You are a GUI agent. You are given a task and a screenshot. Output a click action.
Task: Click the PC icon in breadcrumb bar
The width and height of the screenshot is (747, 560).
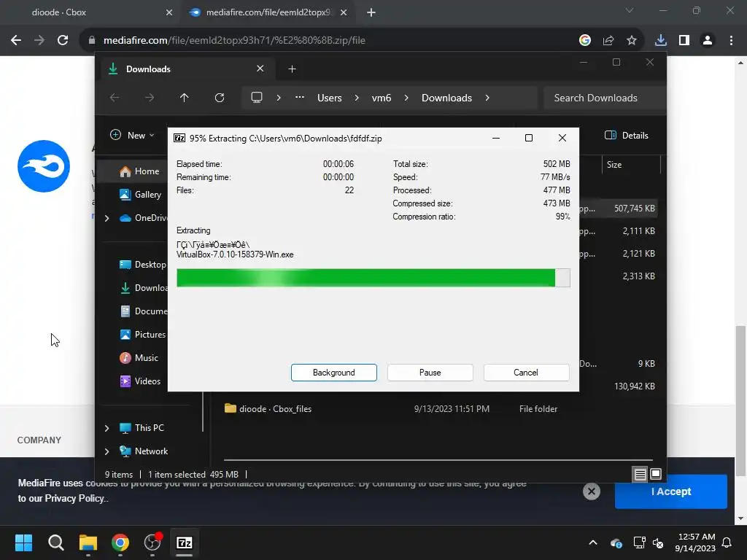(x=257, y=98)
